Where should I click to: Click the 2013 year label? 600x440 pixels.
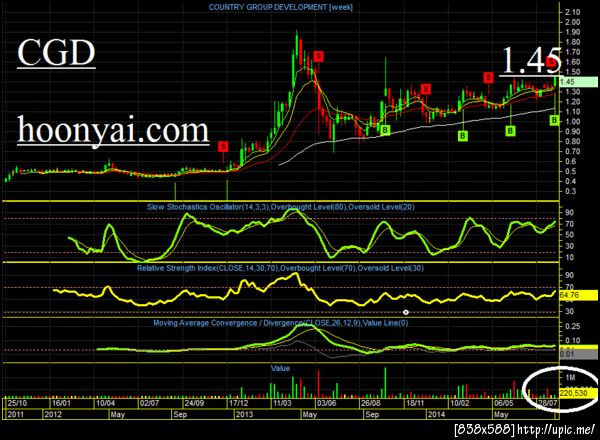[x=244, y=415]
